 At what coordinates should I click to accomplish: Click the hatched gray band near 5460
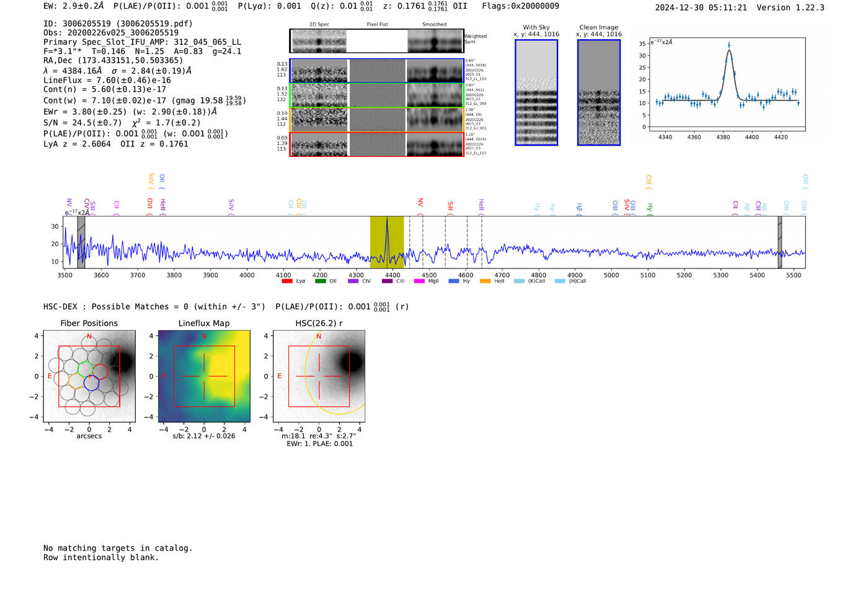click(x=780, y=242)
